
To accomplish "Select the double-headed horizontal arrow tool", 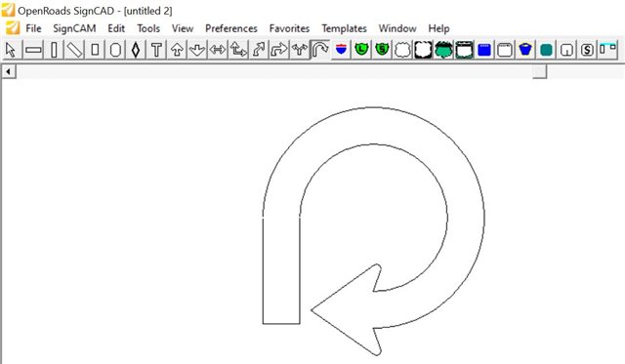I will tap(218, 50).
